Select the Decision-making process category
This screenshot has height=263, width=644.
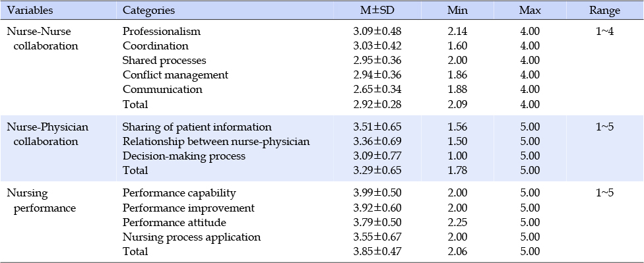pos(184,156)
